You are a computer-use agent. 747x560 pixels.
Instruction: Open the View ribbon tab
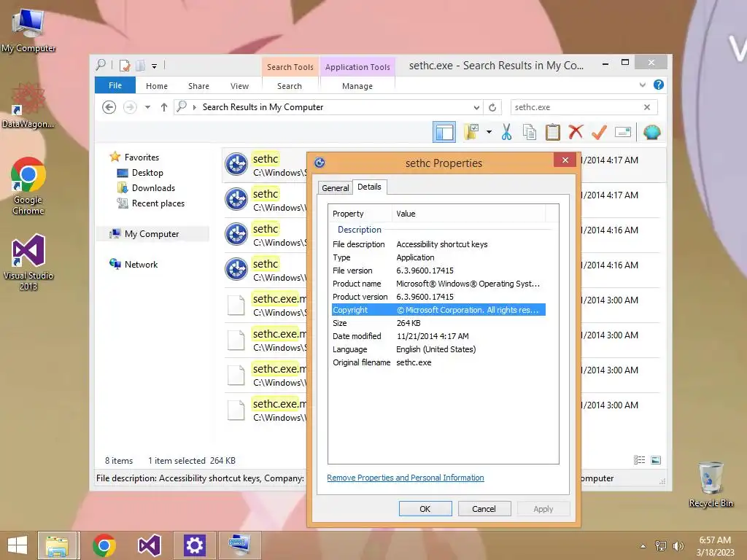pos(239,86)
